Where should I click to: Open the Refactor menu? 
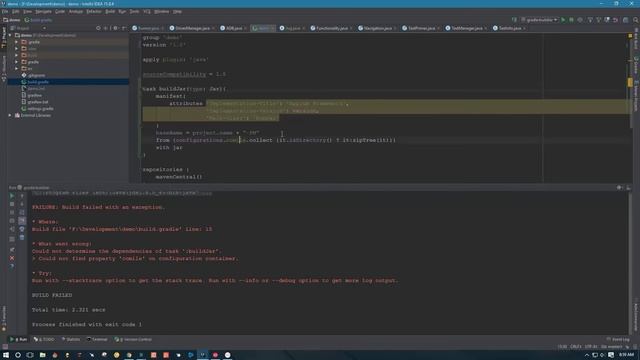pos(94,11)
